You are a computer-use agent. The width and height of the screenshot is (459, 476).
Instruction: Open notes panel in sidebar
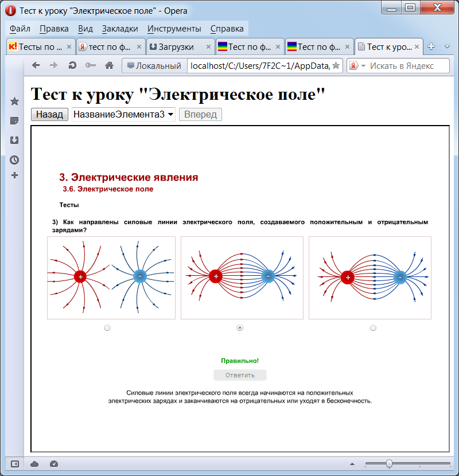pyautogui.click(x=14, y=121)
